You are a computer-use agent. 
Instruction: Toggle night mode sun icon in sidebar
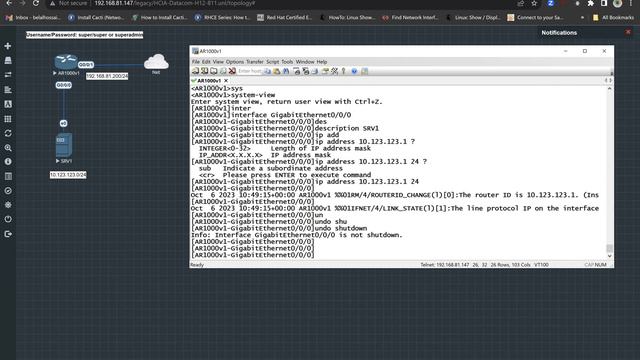point(8,205)
